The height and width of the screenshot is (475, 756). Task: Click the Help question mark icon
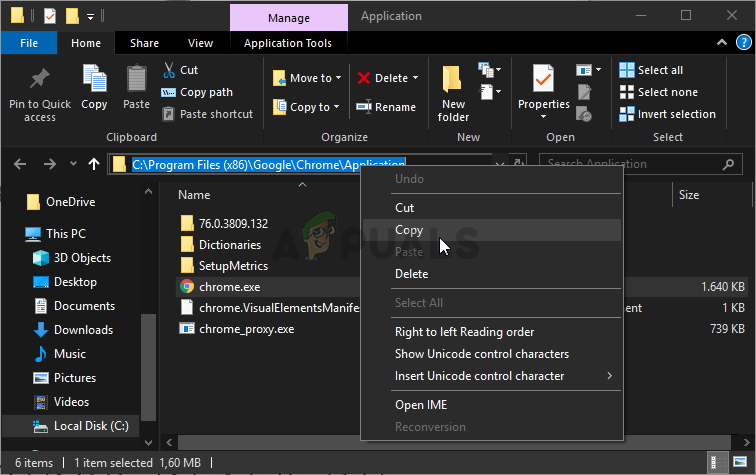[743, 42]
